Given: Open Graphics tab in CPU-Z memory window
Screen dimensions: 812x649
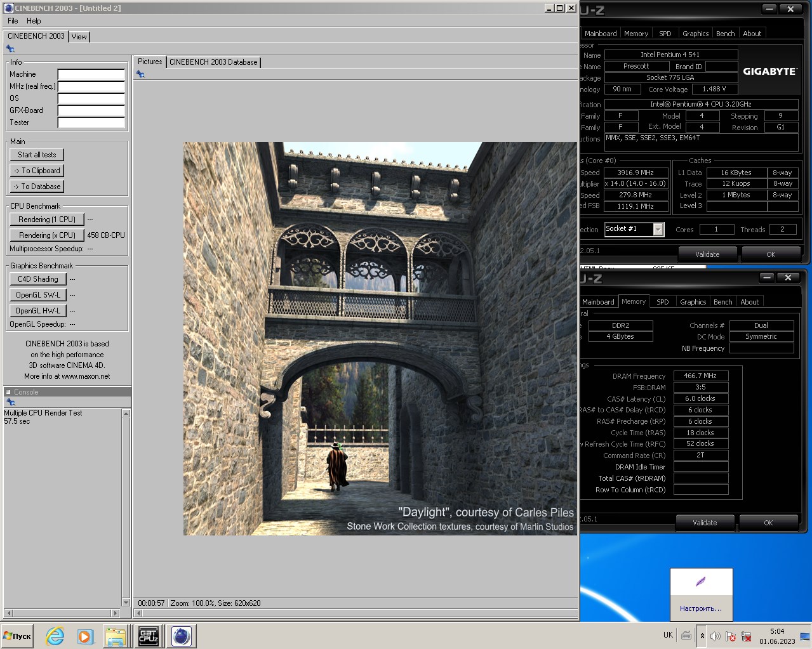Looking at the screenshot, I should (x=693, y=302).
